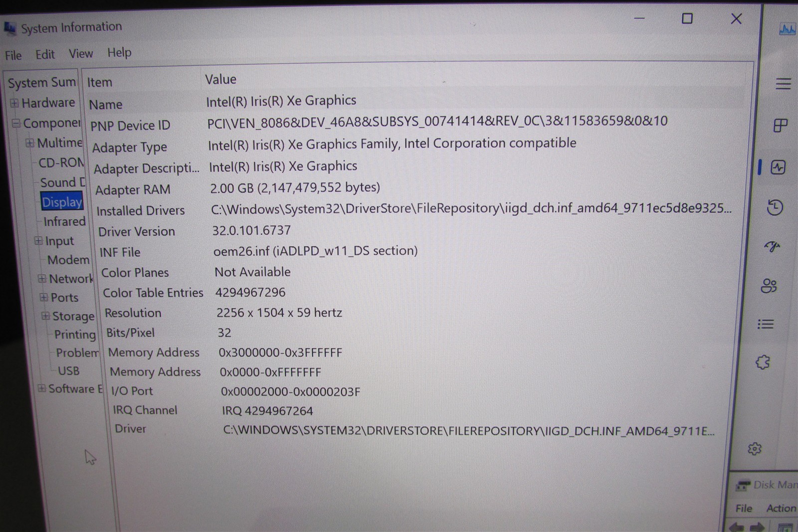Image resolution: width=798 pixels, height=532 pixels.
Task: Close the System Information window
Action: [x=736, y=19]
